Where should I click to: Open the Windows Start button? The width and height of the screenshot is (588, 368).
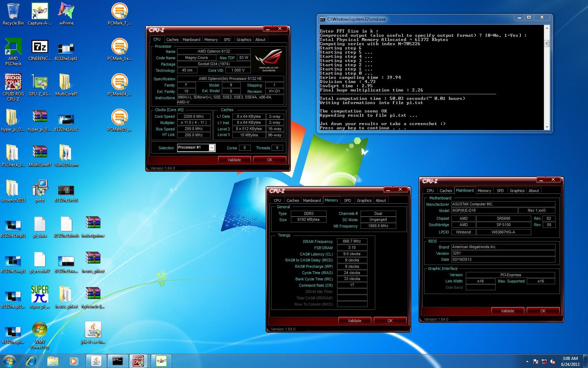9,361
